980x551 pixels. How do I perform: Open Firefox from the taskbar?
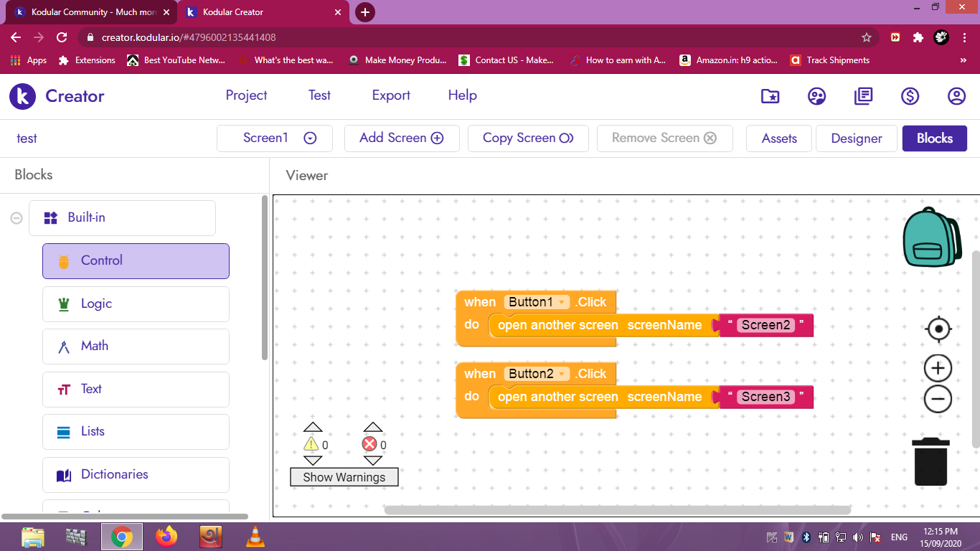click(166, 537)
